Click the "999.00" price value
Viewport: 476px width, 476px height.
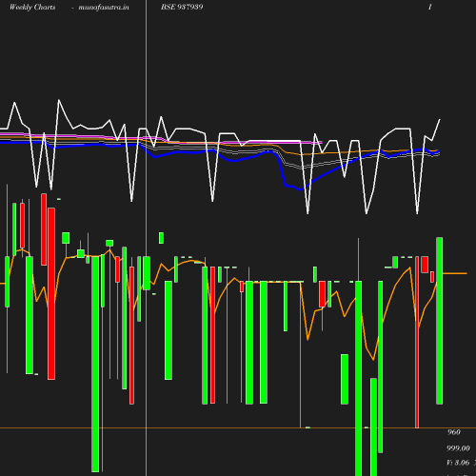coord(458,448)
